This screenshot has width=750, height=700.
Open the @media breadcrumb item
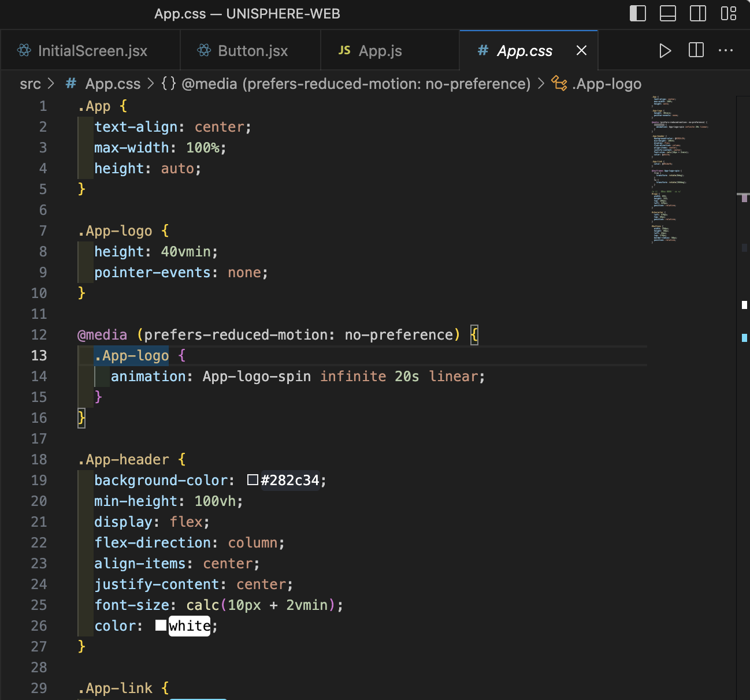(356, 84)
